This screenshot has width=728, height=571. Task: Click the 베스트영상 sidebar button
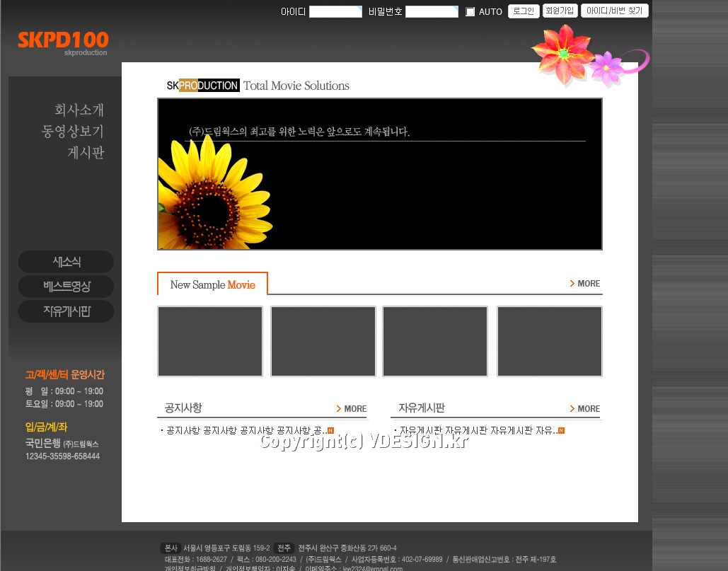click(x=66, y=287)
